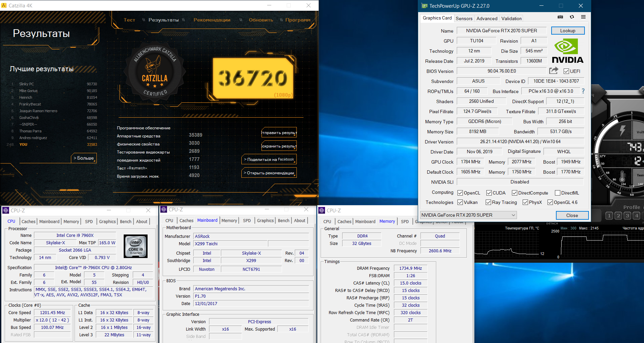
Task: Select leaderboard row YOU 33583
Action: tap(52, 144)
